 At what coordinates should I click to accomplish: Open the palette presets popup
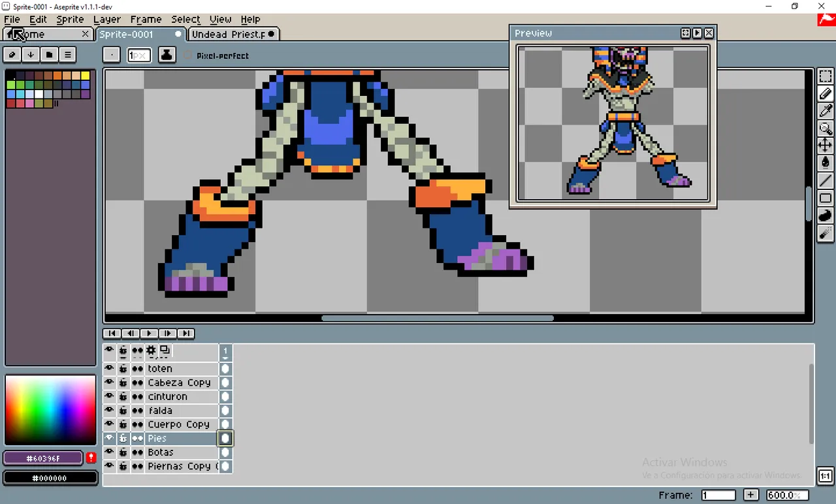[49, 55]
